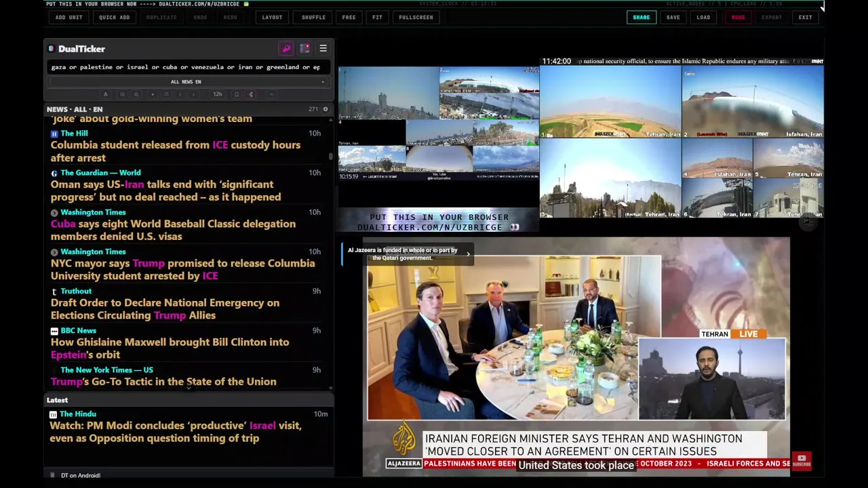
Task: Click the BBC News source icon
Action: [54, 331]
